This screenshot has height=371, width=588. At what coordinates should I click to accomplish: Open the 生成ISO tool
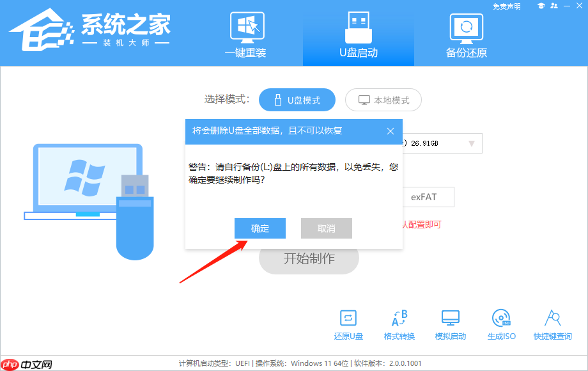[501, 325]
